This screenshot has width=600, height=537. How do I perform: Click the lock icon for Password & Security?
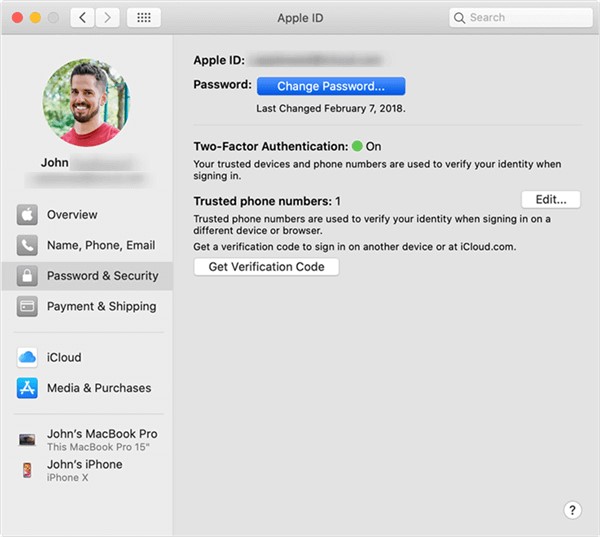click(27, 276)
